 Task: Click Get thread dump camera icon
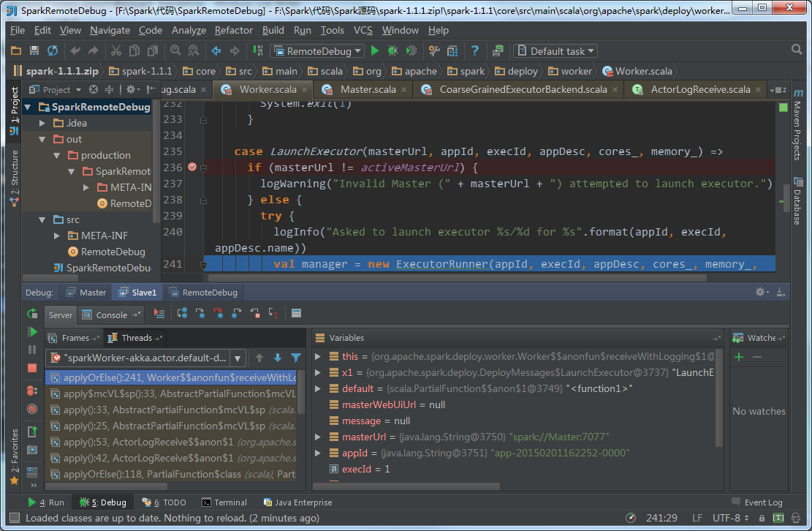32,450
